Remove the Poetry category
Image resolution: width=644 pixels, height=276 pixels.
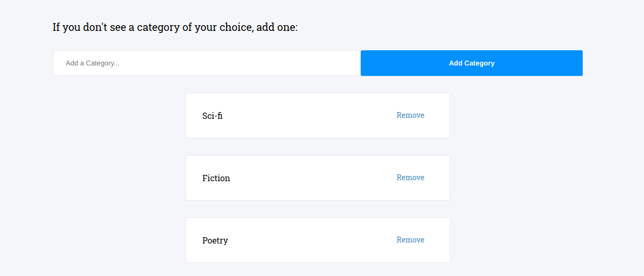[x=410, y=240]
